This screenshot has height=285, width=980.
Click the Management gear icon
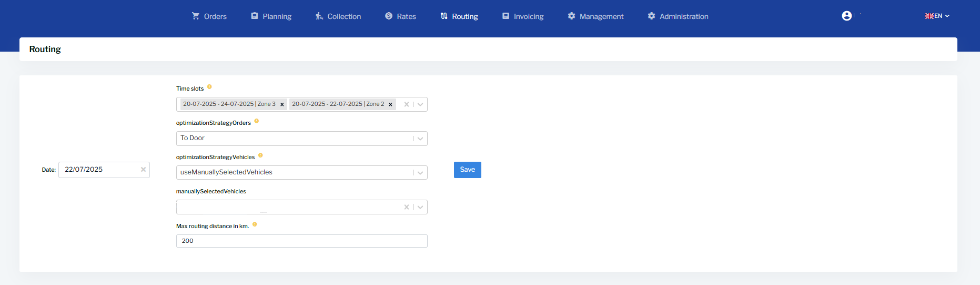(x=571, y=16)
